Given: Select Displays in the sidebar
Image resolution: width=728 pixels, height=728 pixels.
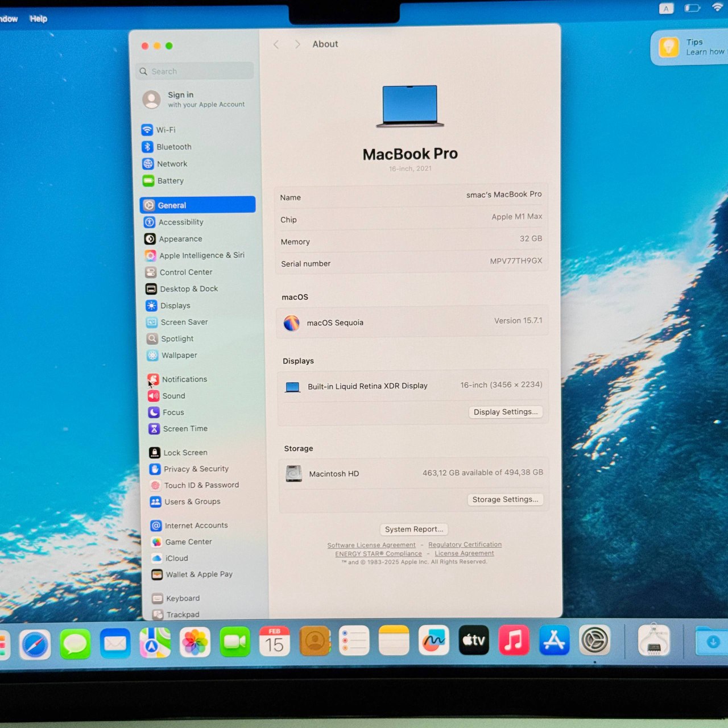Looking at the screenshot, I should (x=175, y=305).
